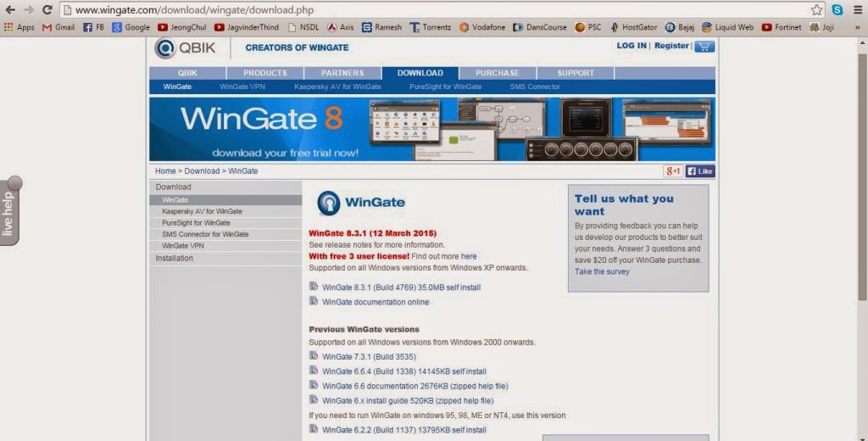Open the Gmail bookmark

(x=58, y=27)
